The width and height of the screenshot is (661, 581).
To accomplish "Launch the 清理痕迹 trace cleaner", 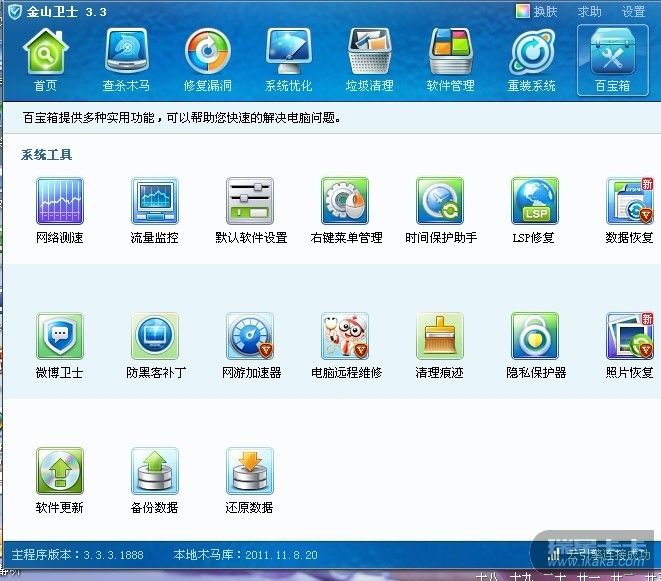I will click(x=440, y=345).
